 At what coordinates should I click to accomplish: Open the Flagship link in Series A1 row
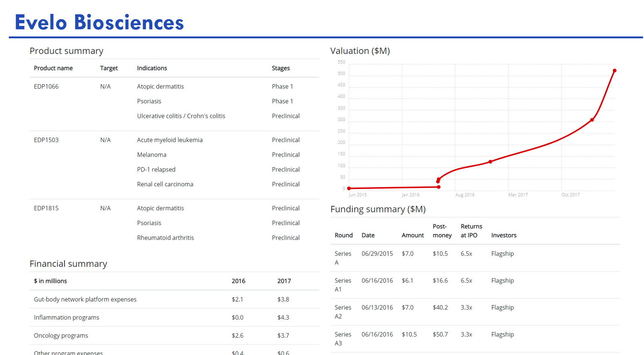coord(502,281)
